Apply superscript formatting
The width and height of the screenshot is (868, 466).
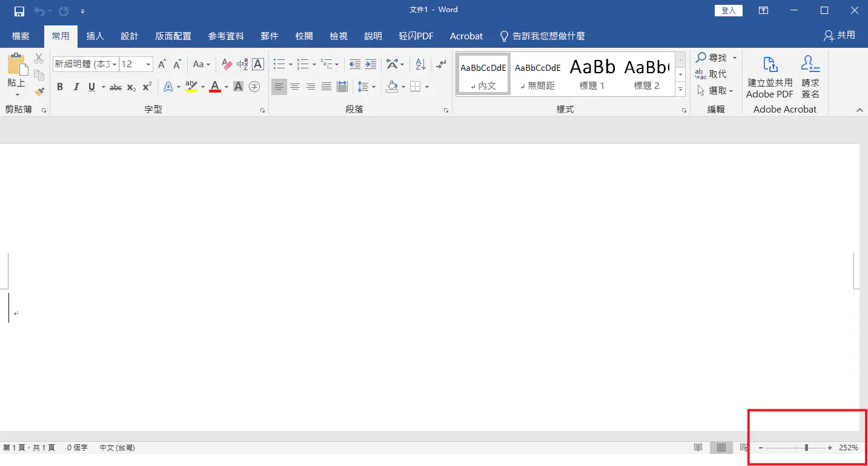tap(147, 87)
